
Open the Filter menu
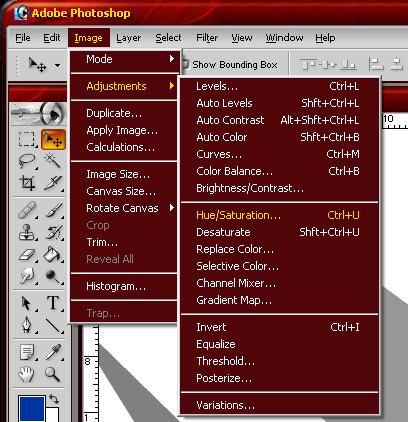207,38
